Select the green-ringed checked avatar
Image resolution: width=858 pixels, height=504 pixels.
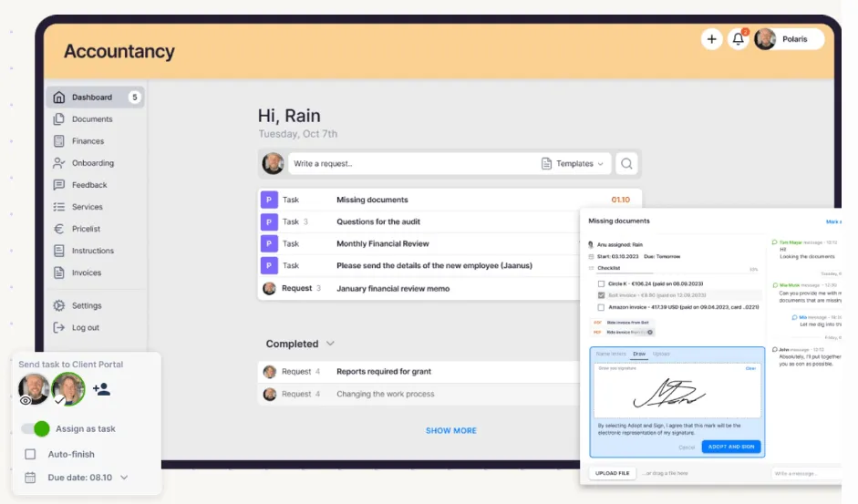(x=68, y=389)
